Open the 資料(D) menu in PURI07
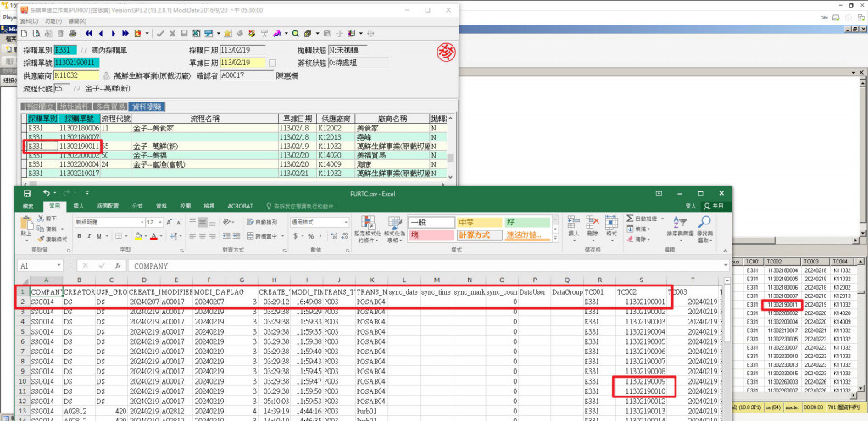This screenshot has width=868, height=421. pyautogui.click(x=30, y=21)
